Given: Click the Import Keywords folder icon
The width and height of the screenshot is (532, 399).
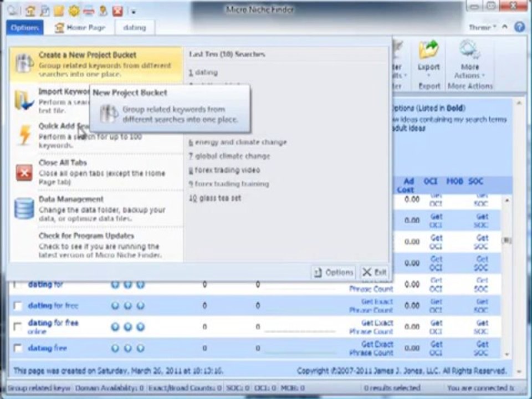Looking at the screenshot, I should point(24,100).
